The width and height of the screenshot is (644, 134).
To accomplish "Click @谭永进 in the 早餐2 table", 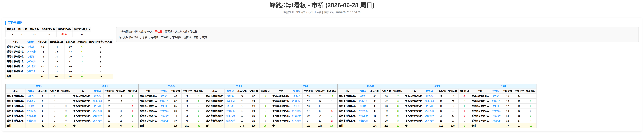I will [98, 101].
